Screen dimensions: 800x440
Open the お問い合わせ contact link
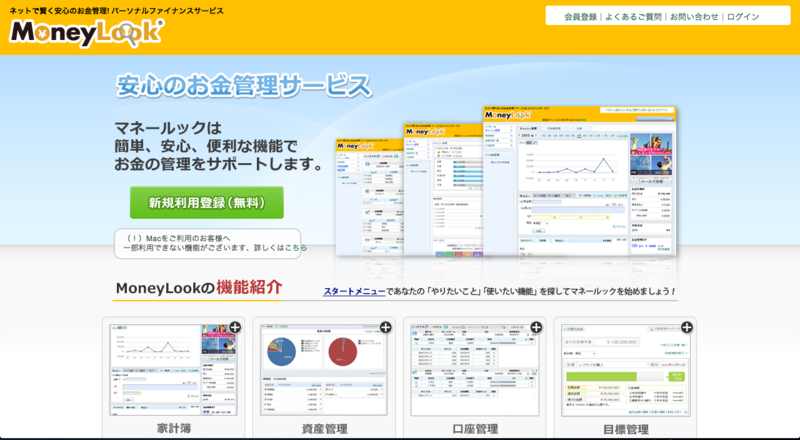(694, 16)
